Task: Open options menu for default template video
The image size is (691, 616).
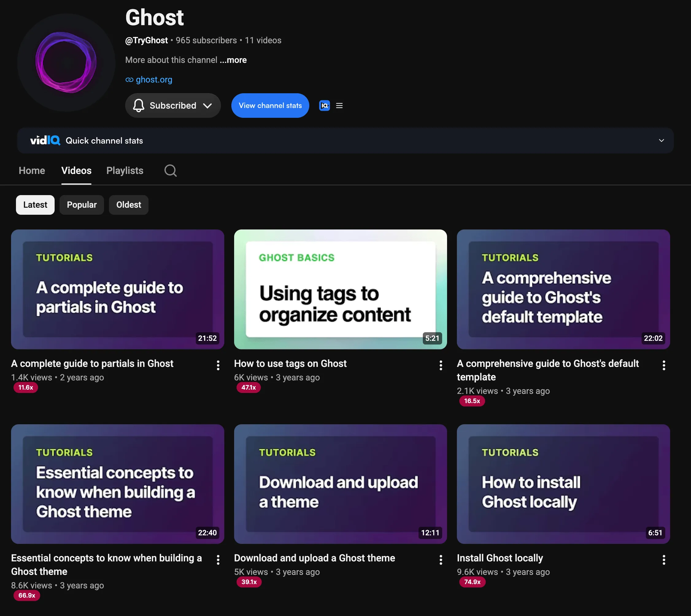Action: (x=664, y=365)
